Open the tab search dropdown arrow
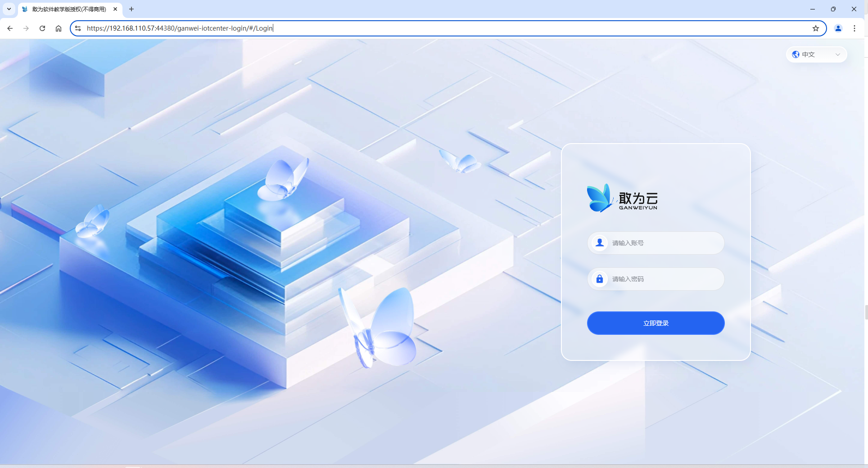 (9, 9)
